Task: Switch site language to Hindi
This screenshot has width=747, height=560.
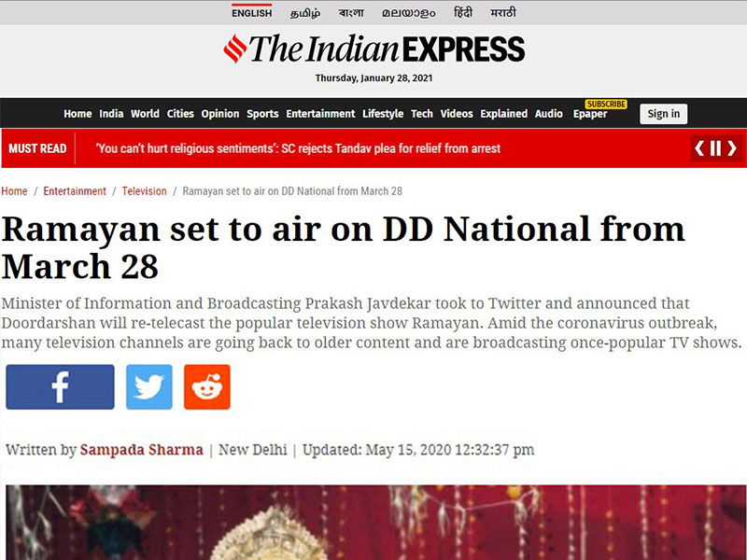Action: 463,12
